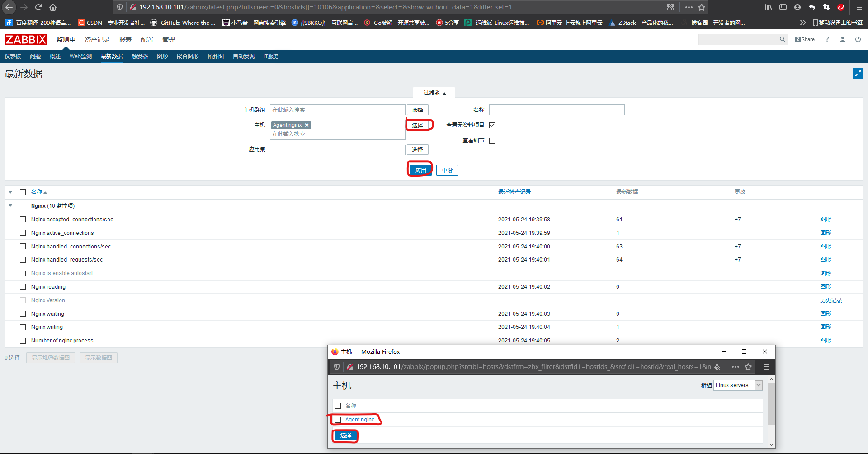
Task: Open Zabbix Share link
Action: pos(805,39)
